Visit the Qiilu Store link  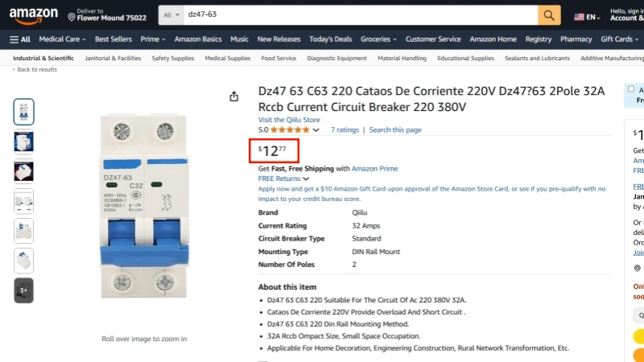click(288, 120)
